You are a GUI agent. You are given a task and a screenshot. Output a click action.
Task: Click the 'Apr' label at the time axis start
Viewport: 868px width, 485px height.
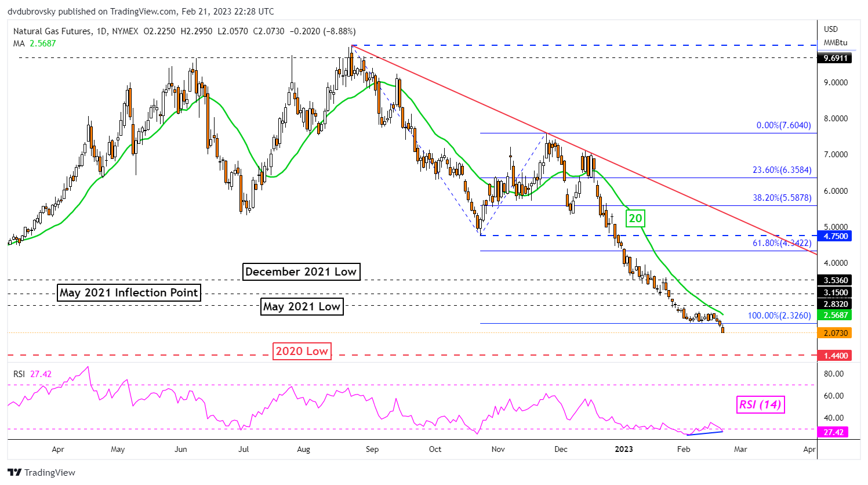click(58, 449)
